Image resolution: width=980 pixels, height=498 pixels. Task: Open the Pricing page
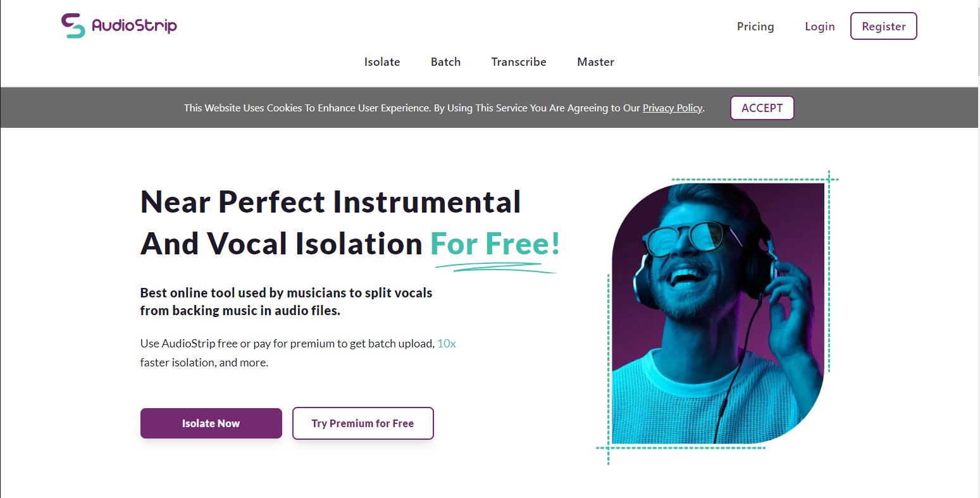(755, 27)
